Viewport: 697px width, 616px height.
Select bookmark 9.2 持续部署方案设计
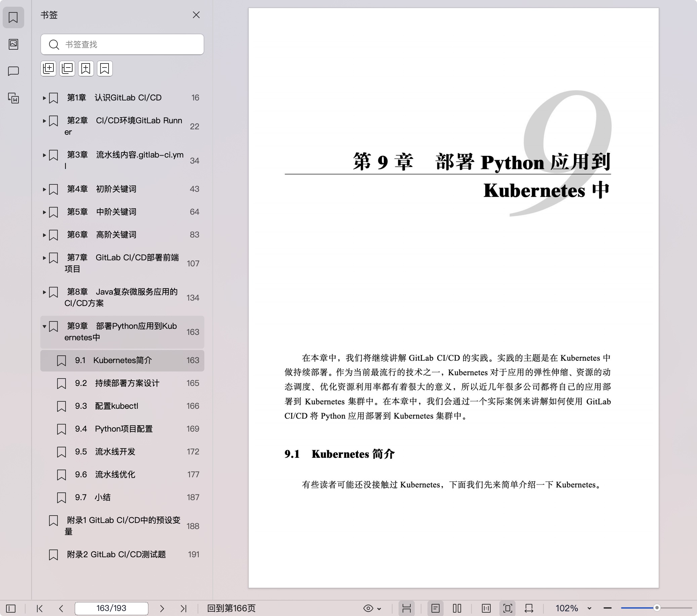click(122, 383)
